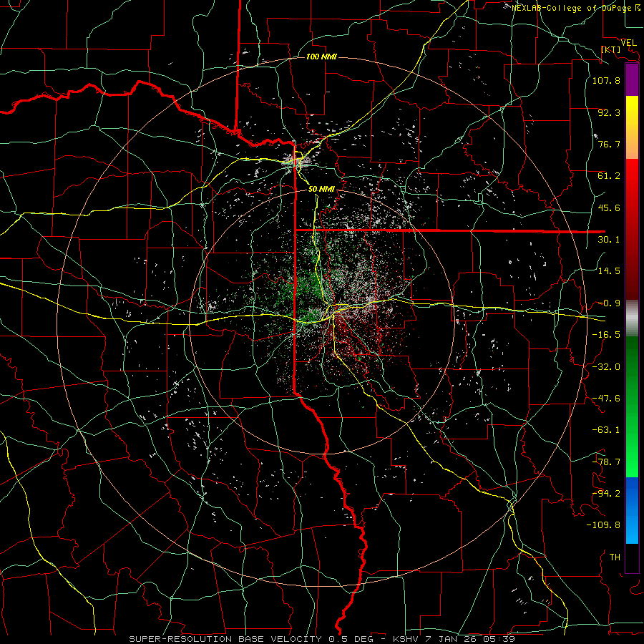Click the -0.9 scale value
The width and height of the screenshot is (644, 644).
tap(609, 303)
